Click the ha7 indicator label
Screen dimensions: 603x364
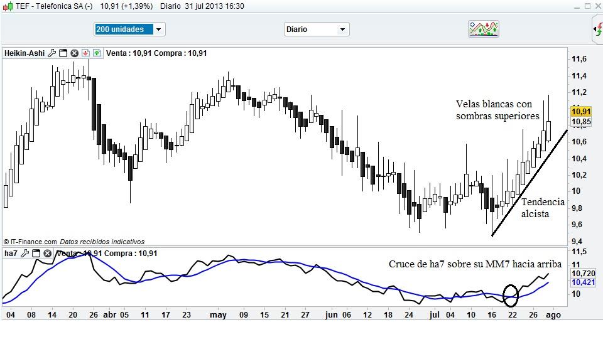11,254
